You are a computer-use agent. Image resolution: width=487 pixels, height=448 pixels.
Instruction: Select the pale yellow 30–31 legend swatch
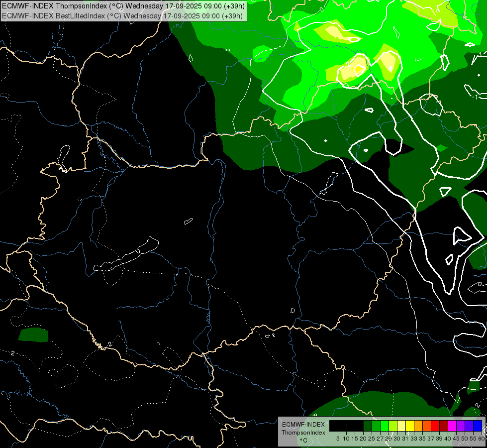click(401, 426)
